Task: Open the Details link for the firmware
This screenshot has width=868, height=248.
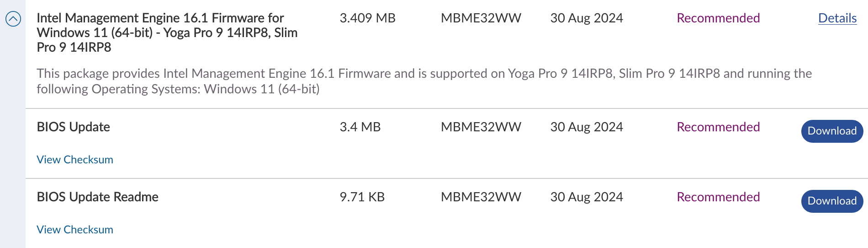Action: click(837, 18)
